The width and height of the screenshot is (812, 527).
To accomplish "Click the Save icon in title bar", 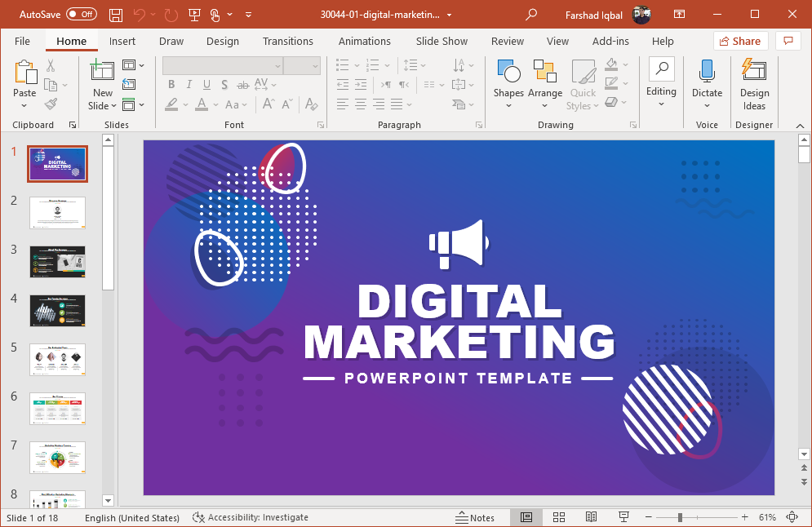I will (116, 15).
